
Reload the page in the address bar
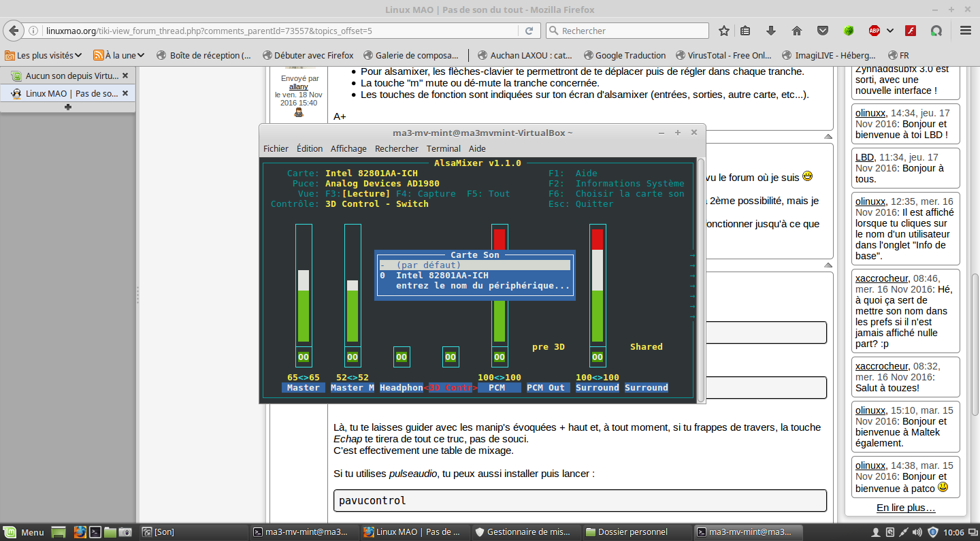[x=529, y=31]
